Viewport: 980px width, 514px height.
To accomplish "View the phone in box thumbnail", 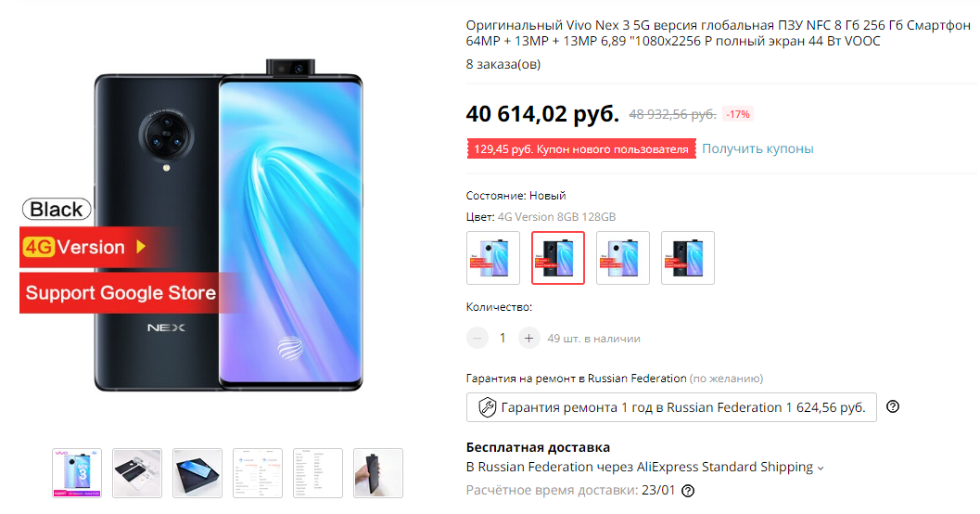I will (197, 473).
